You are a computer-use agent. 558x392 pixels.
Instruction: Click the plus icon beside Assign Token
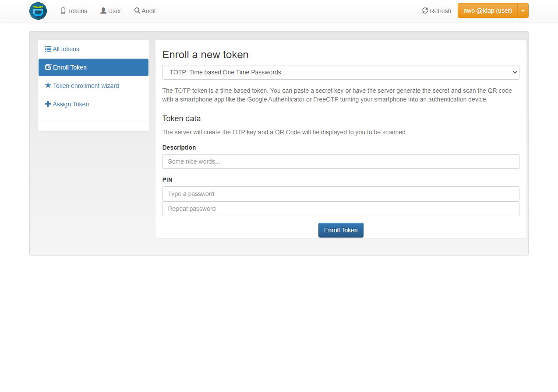48,104
